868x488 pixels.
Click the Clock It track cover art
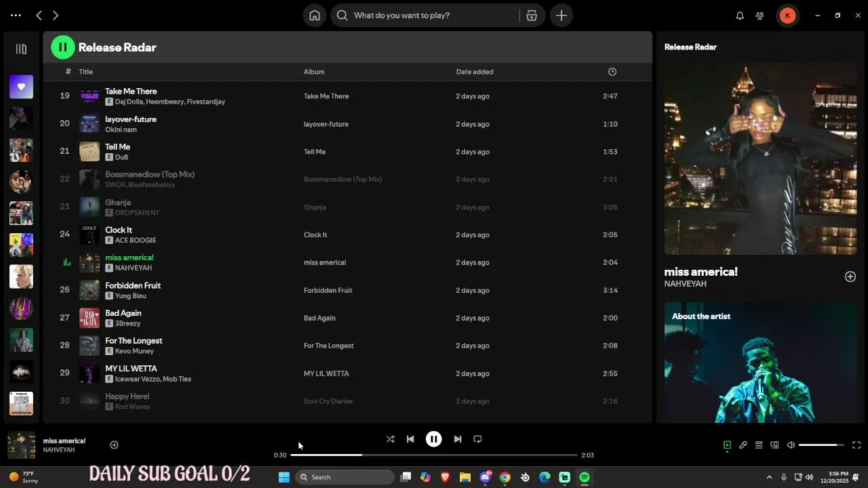(x=90, y=235)
